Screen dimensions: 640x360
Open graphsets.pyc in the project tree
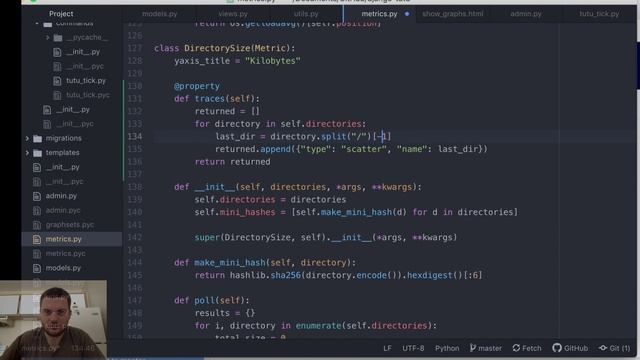(x=70, y=224)
